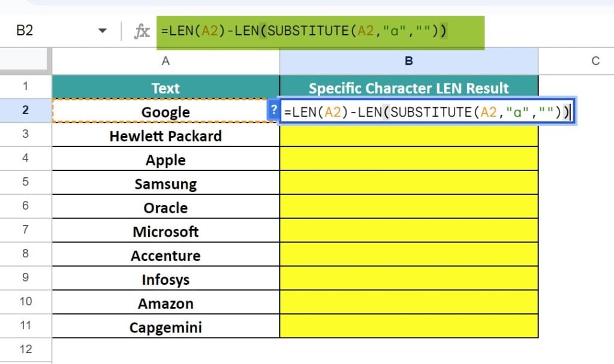This screenshot has height=364, width=614.
Task: Click yellow cell B11 beside Capgemini
Action: point(409,326)
